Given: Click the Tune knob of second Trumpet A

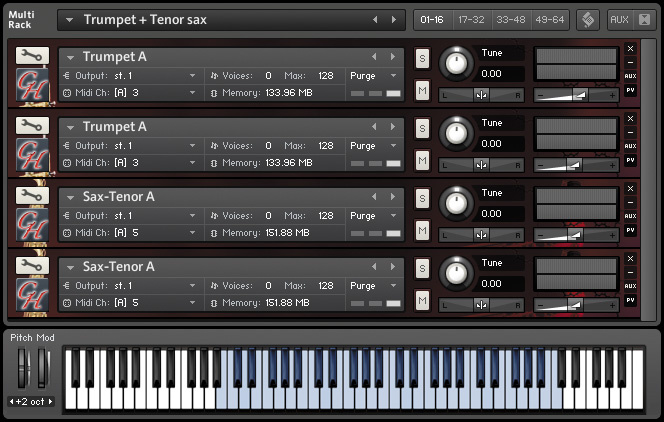Looking at the screenshot, I should (456, 133).
